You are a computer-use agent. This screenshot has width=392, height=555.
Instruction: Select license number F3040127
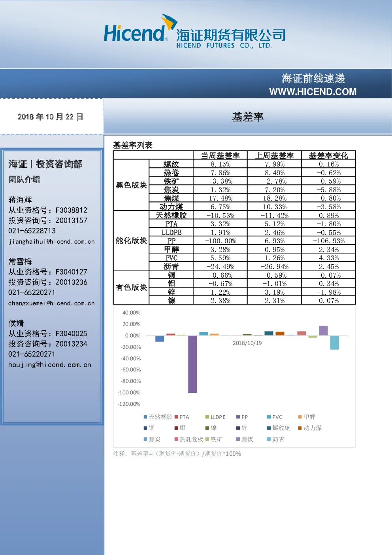coord(72,272)
